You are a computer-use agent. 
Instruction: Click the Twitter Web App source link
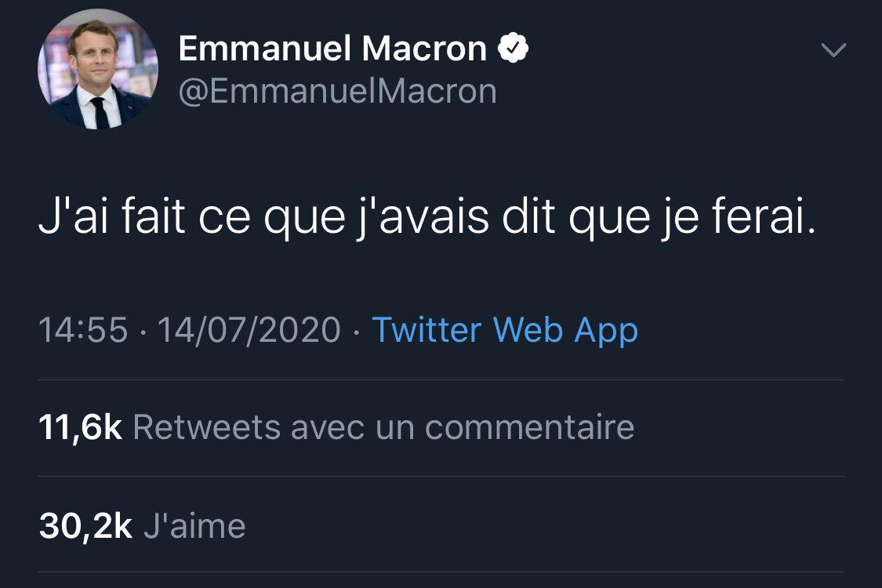tap(504, 330)
